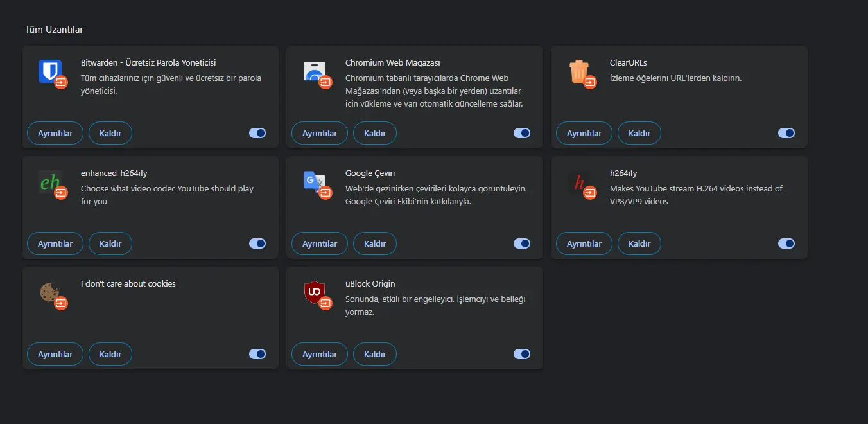Click Kaldır to remove Bitwarden

pyautogui.click(x=110, y=133)
